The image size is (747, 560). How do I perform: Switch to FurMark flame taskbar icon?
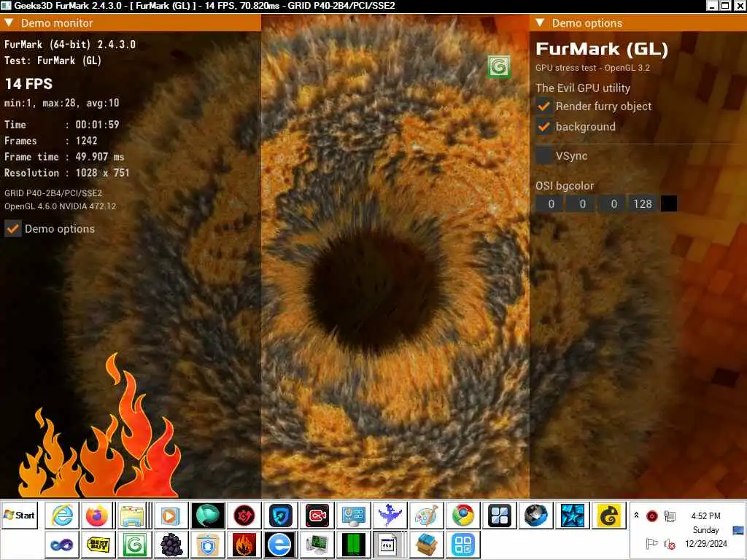tap(244, 544)
